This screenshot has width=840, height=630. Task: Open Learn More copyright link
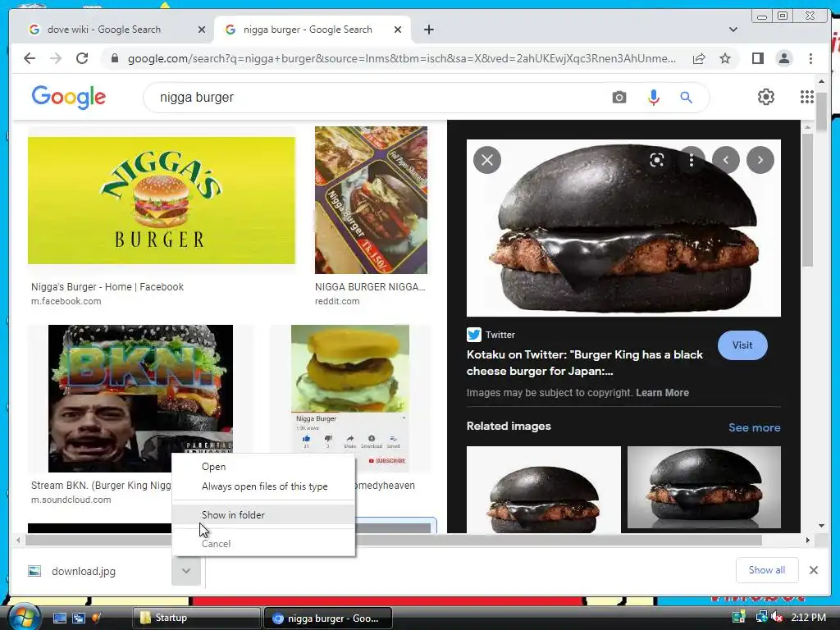click(662, 393)
